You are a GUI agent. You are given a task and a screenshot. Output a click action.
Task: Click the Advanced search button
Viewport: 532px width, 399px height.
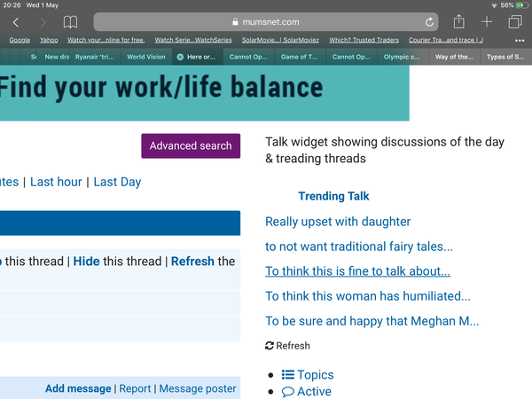(x=191, y=146)
